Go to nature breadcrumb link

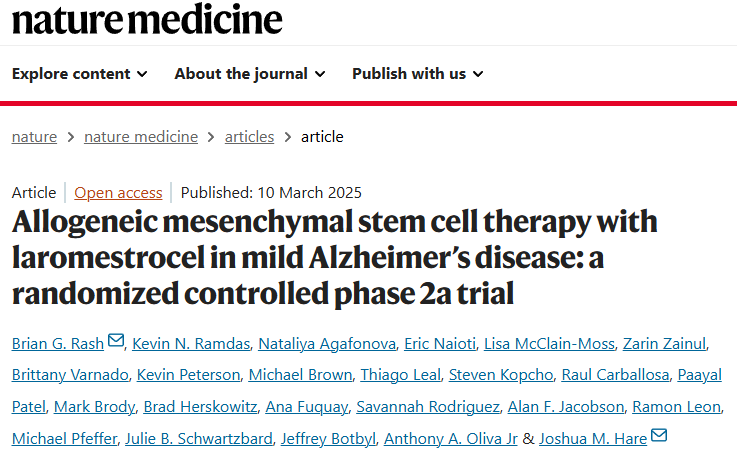pos(34,137)
